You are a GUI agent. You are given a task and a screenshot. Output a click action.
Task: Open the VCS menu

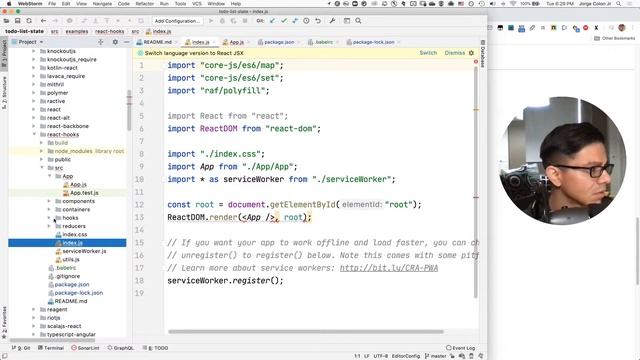click(197, 4)
